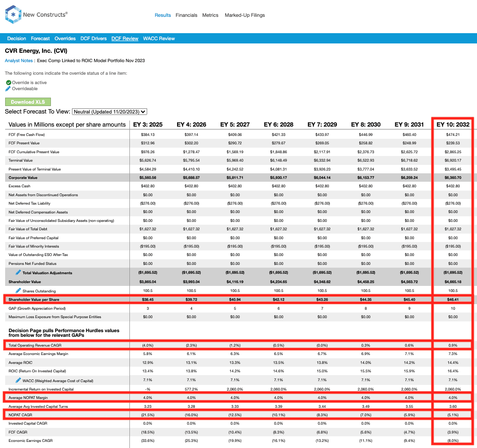This screenshot has height=448, width=477.
Task: Open the Results tab
Action: coord(163,15)
